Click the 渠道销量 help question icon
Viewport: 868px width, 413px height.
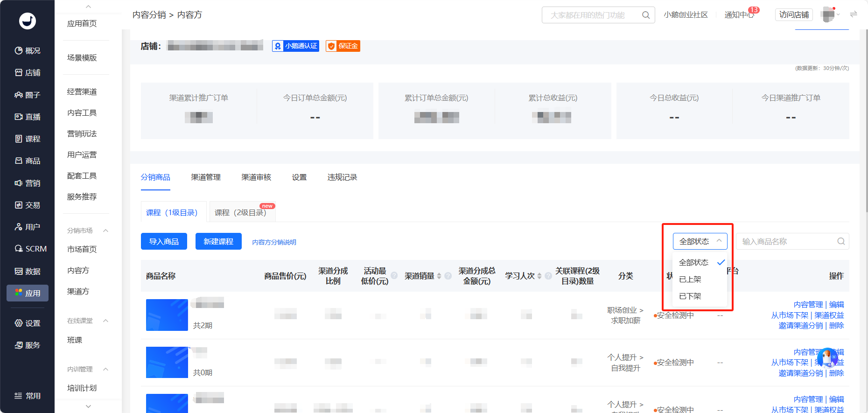coord(448,276)
